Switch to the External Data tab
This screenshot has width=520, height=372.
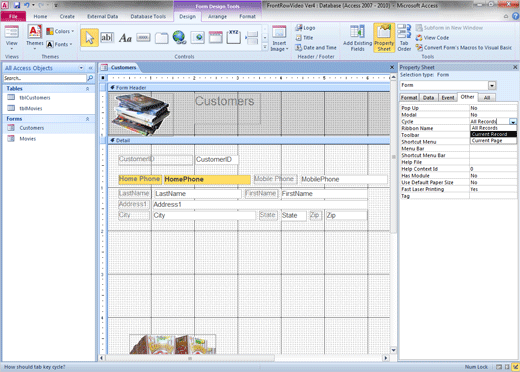click(x=103, y=16)
